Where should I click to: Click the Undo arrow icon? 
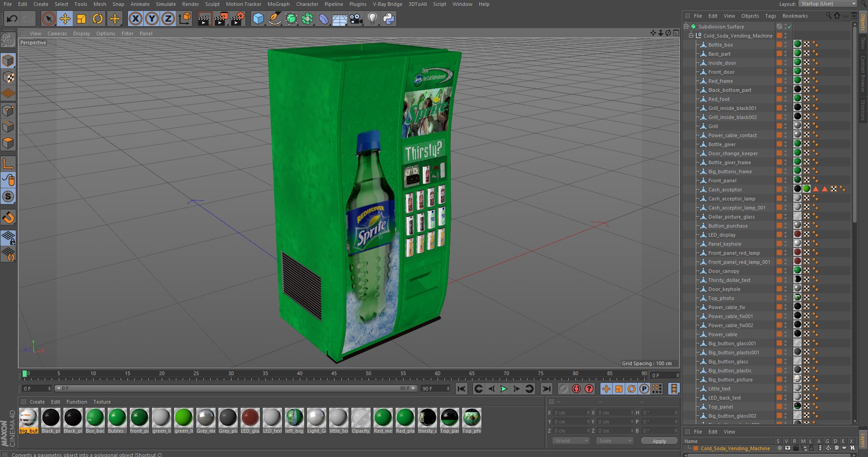pyautogui.click(x=12, y=19)
